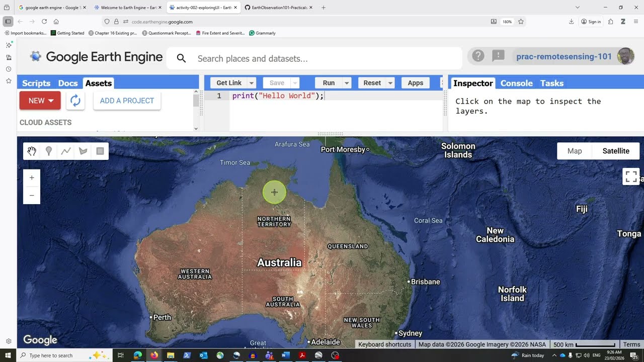Bookmark this page with the star

pos(521,22)
